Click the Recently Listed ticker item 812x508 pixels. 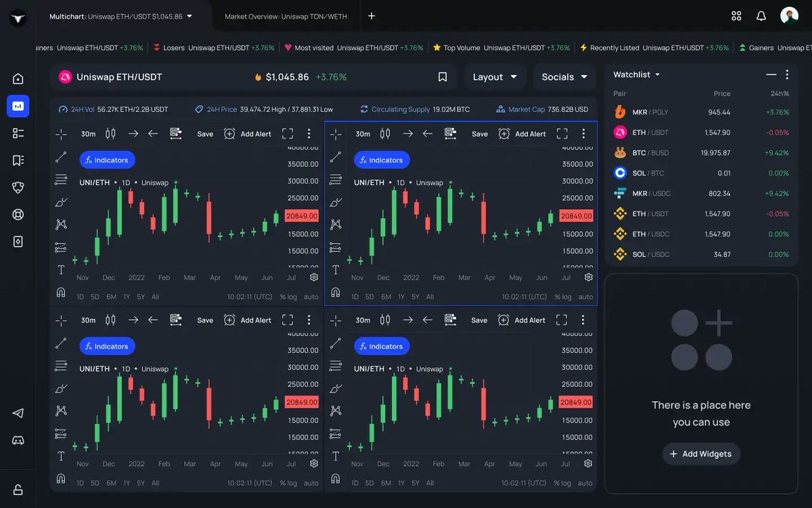click(x=654, y=48)
